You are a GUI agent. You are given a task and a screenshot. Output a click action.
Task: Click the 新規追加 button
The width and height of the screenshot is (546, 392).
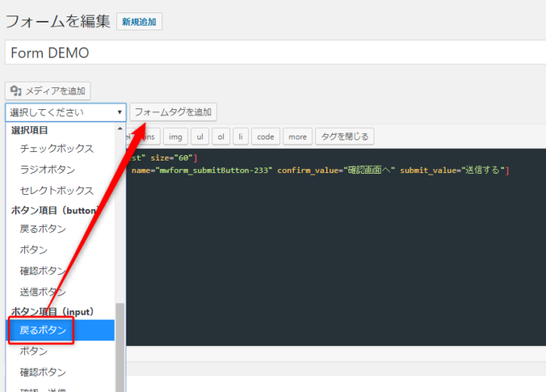(139, 23)
